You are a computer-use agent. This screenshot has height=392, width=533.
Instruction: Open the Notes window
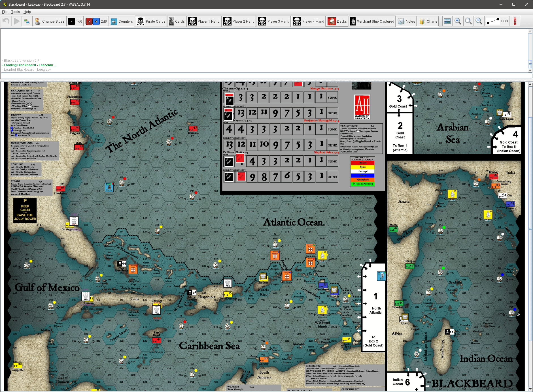(406, 21)
